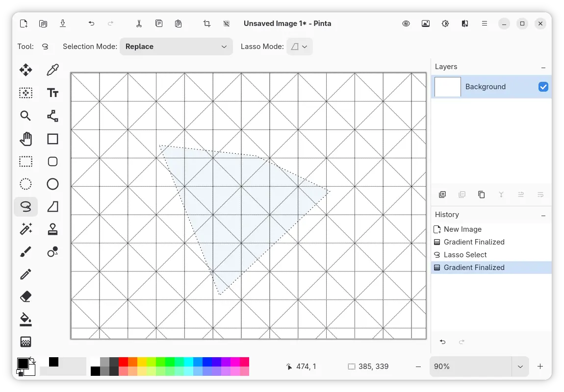Activate the Clone Stamp tool
The width and height of the screenshot is (564, 392).
click(x=52, y=228)
